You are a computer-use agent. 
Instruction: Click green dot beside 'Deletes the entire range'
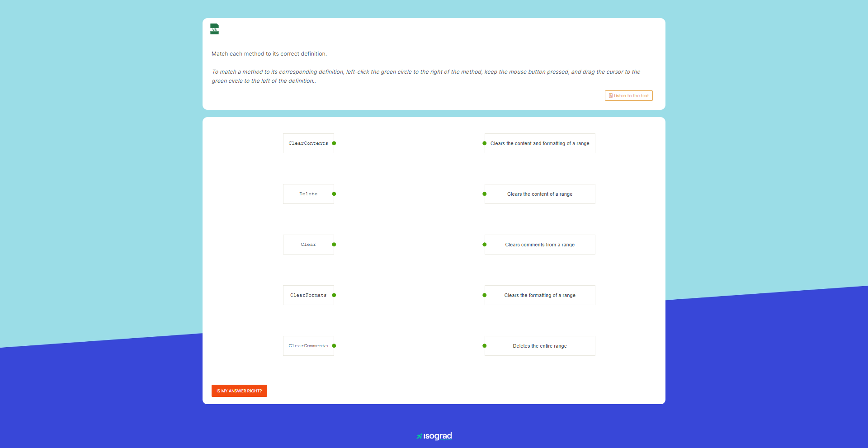(485, 346)
